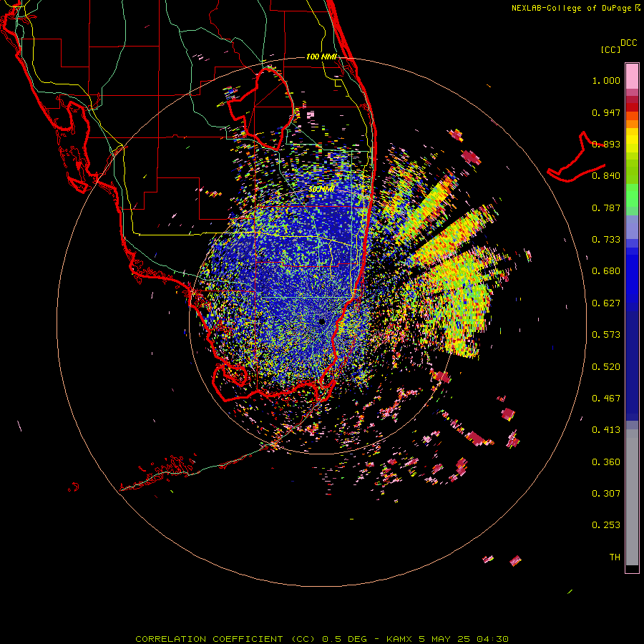Click the Correlation Coefficient KAMX caption text
The height and width of the screenshot is (644, 644).
pyautogui.click(x=322, y=639)
